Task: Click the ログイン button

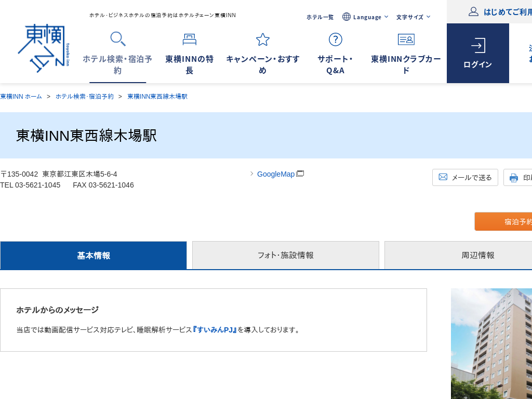Action: point(478,54)
